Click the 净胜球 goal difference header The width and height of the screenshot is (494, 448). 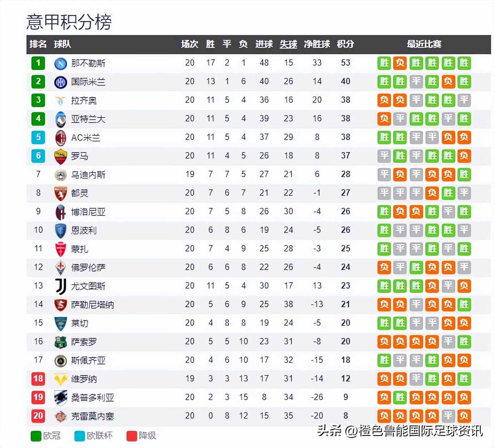(317, 44)
